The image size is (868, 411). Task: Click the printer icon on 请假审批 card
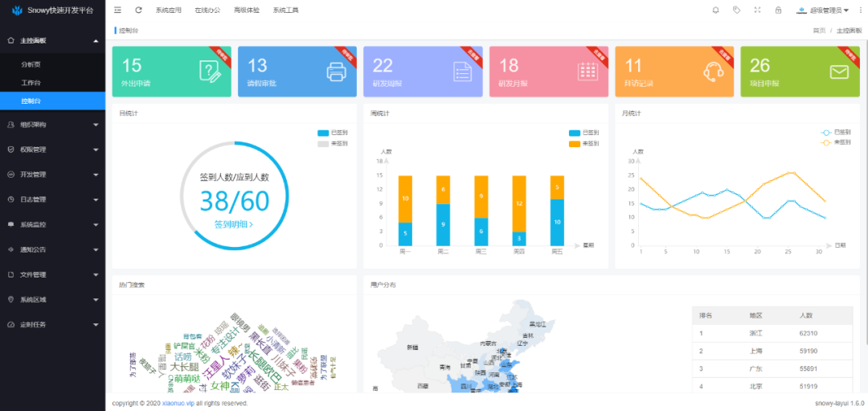point(335,72)
